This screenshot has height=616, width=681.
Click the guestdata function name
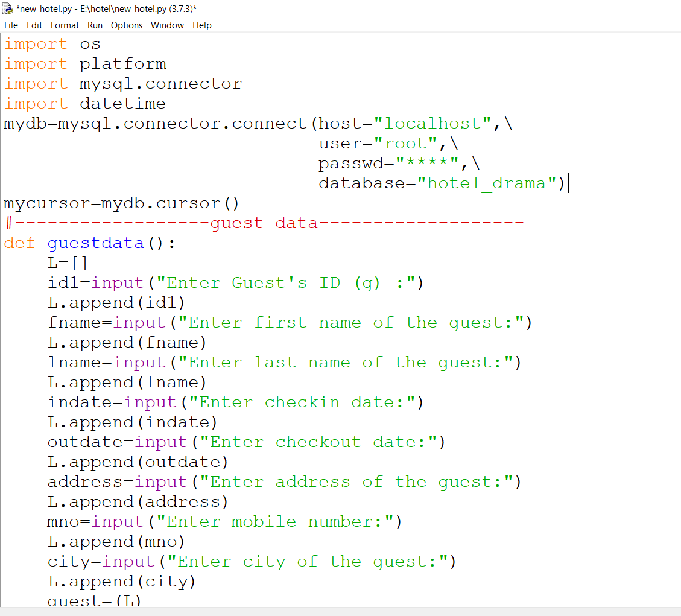[95, 243]
